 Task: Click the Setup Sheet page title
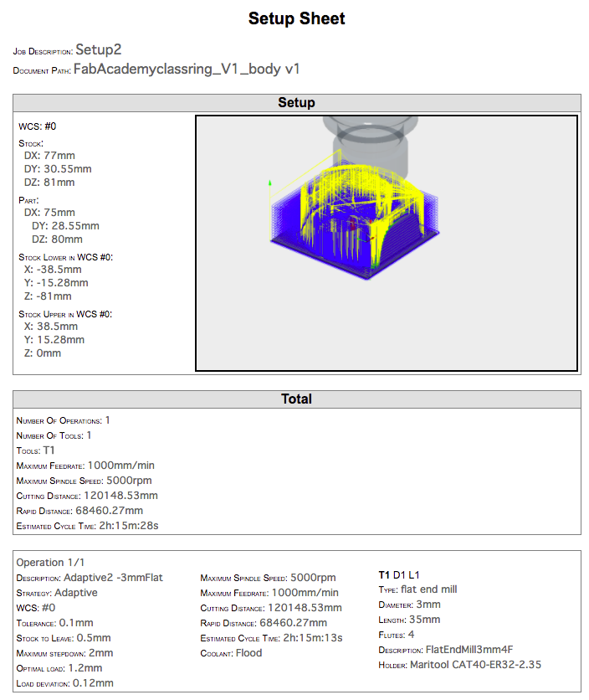(x=296, y=18)
